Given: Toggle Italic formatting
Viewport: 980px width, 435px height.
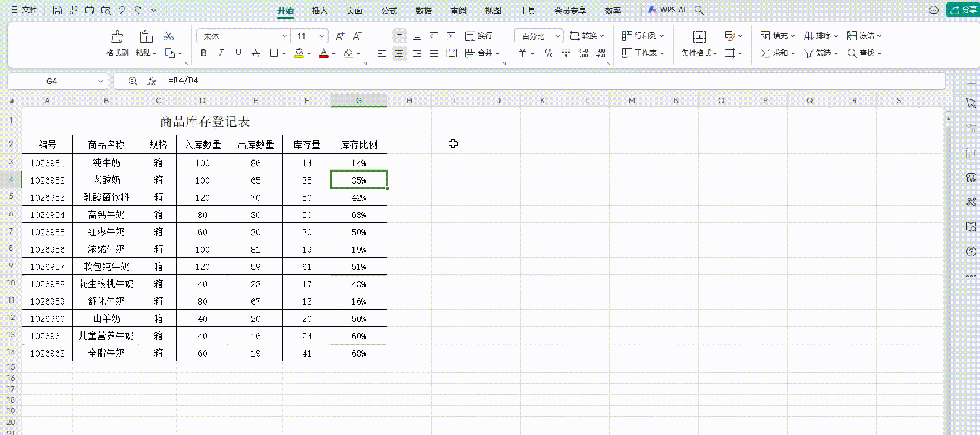Looking at the screenshot, I should click(221, 53).
